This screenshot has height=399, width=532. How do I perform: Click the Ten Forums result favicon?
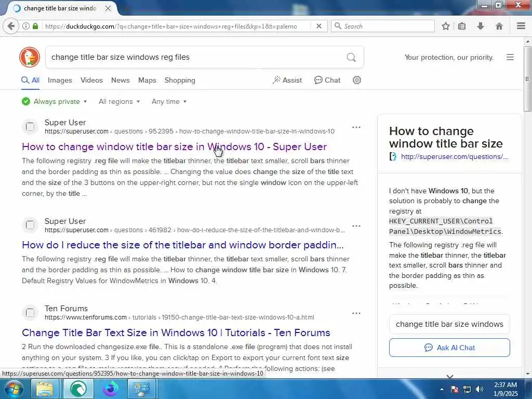[30, 312]
